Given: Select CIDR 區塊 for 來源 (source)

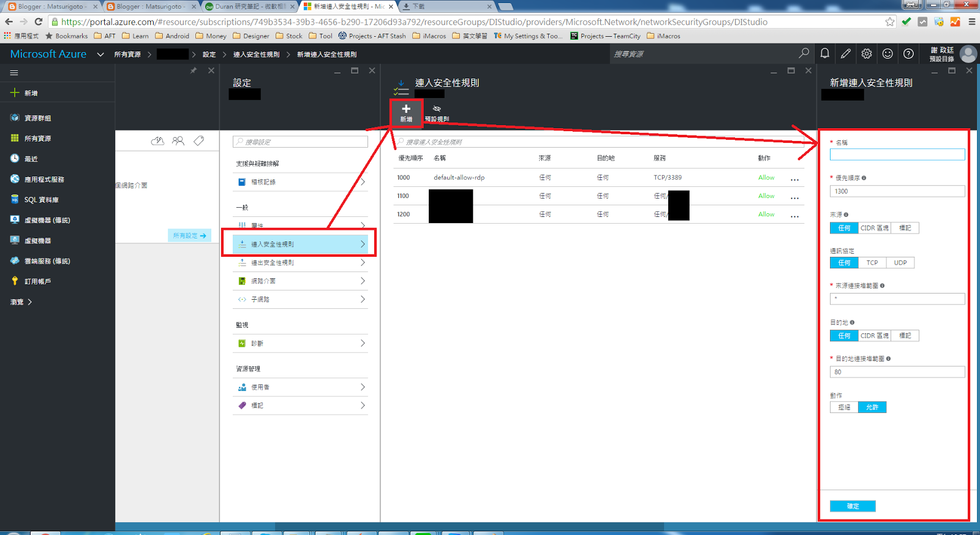Looking at the screenshot, I should tap(875, 228).
